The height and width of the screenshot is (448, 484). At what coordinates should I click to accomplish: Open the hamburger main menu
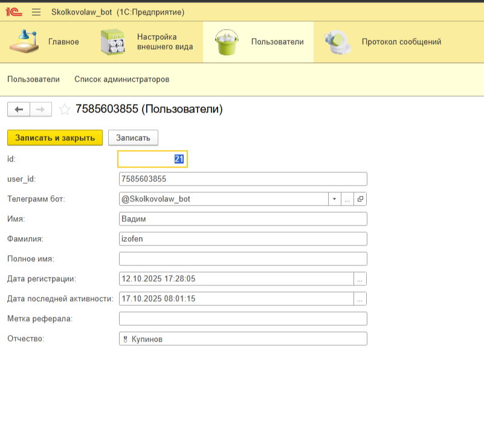(36, 12)
